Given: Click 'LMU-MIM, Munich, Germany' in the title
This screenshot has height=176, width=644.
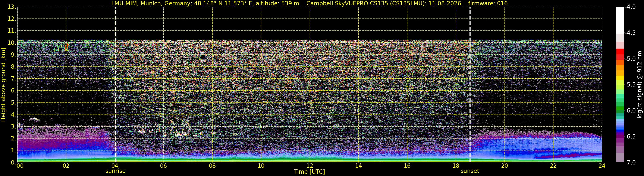Looking at the screenshot, I should [152, 3].
